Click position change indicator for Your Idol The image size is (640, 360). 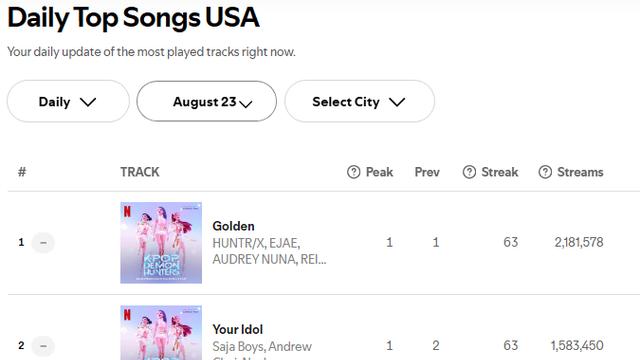(43, 346)
